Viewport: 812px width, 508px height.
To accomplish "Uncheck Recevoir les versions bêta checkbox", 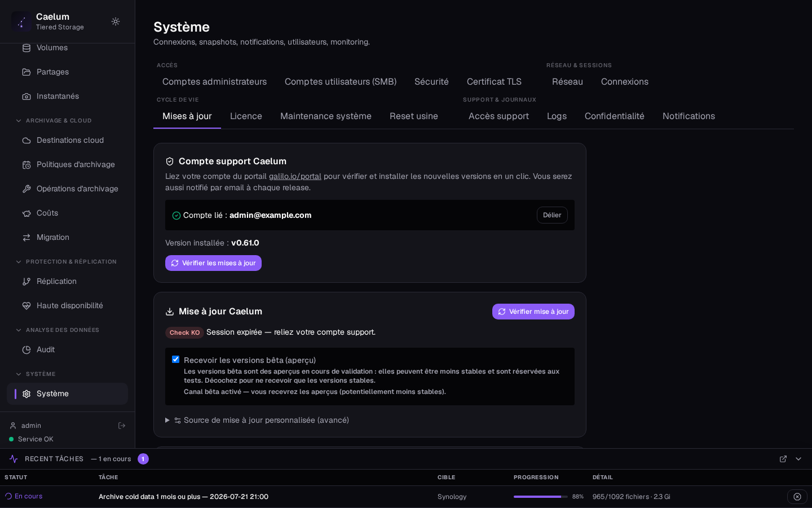I will tap(175, 360).
